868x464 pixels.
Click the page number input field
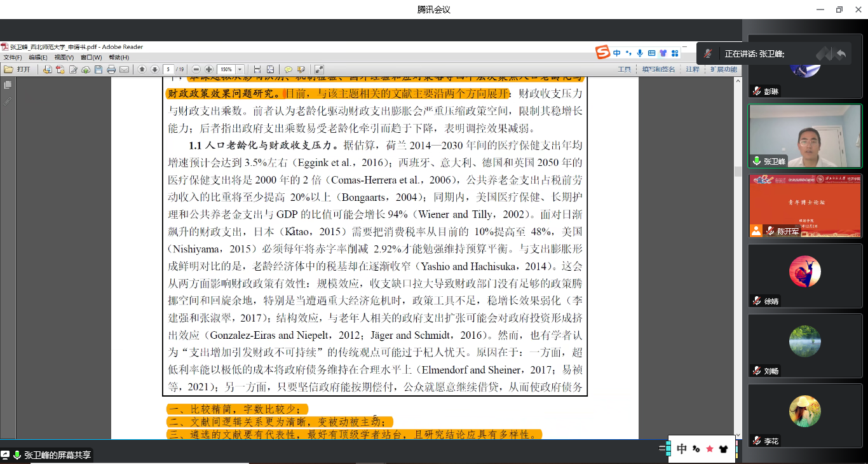click(168, 69)
